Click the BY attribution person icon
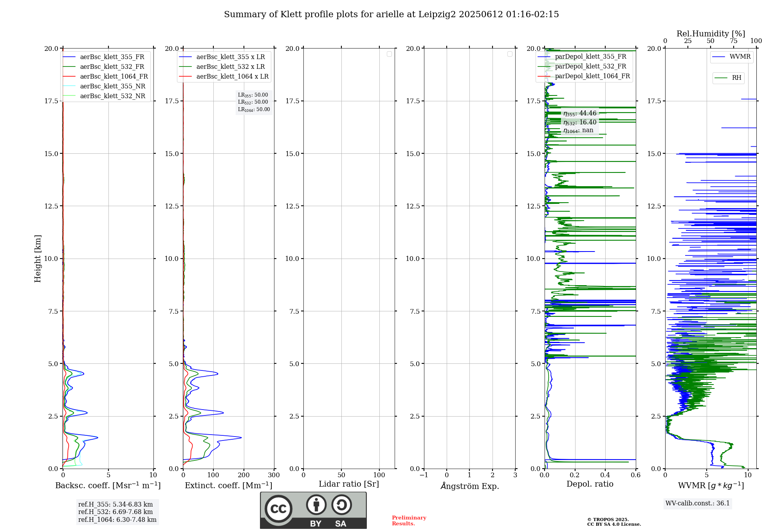Image resolution: width=783 pixels, height=532 pixels. [x=316, y=505]
